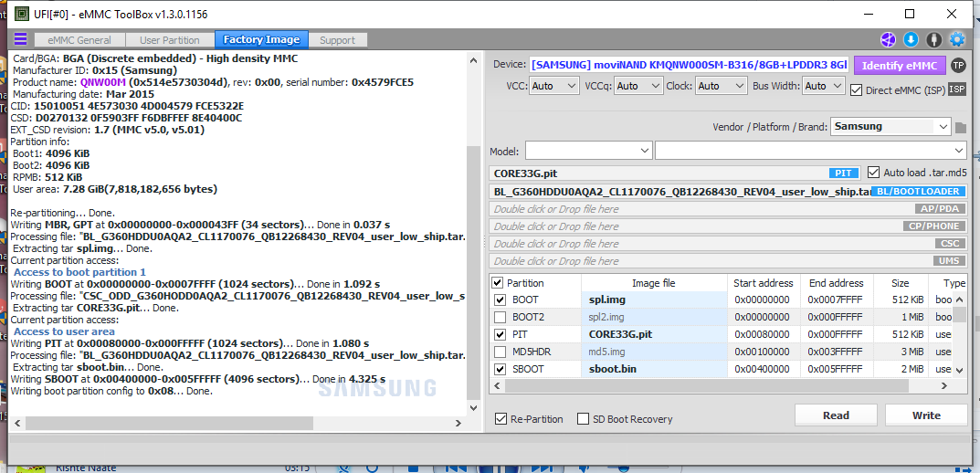Click the dark USB connector icon
The width and height of the screenshot is (980, 473).
point(933,40)
